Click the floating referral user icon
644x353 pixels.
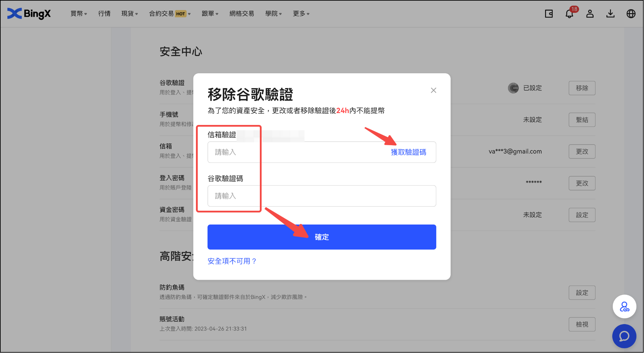[624, 306]
